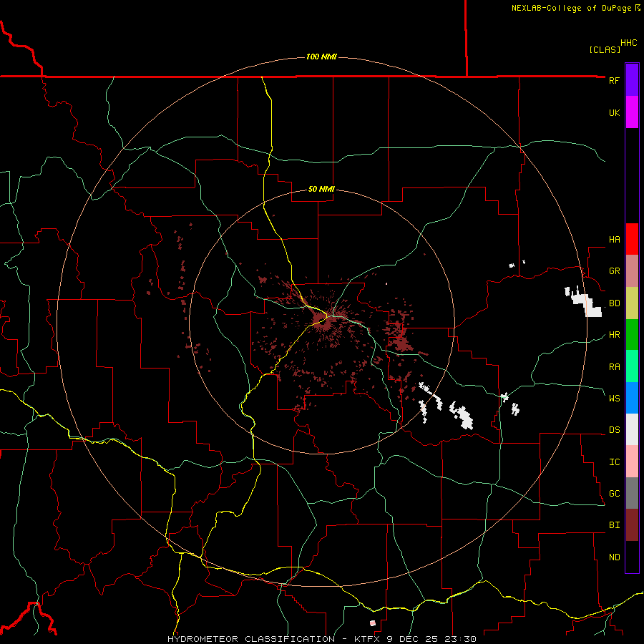Click the GC gray legend swatch

632,493
